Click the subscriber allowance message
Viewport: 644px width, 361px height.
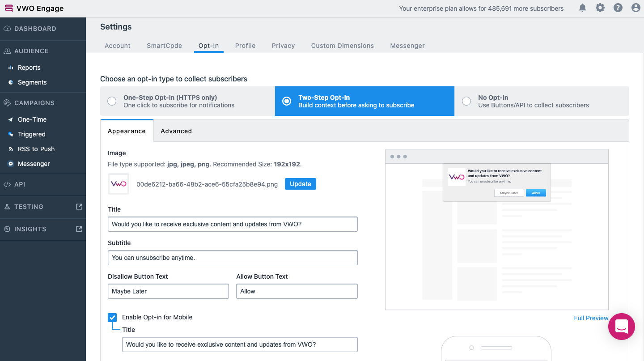click(481, 8)
